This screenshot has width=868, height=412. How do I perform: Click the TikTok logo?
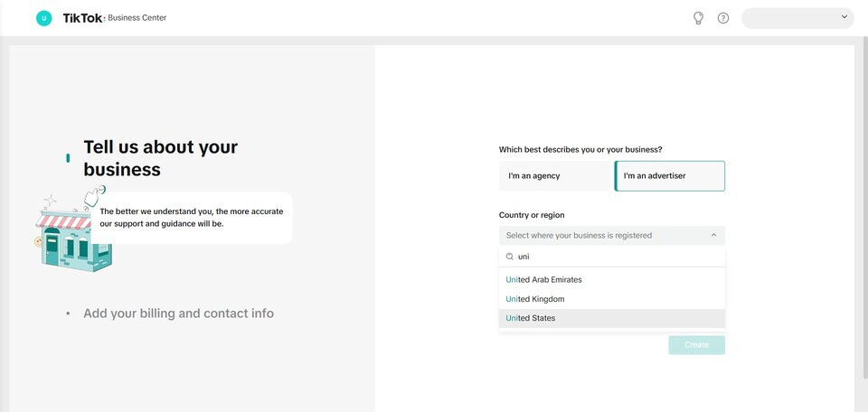82,18
